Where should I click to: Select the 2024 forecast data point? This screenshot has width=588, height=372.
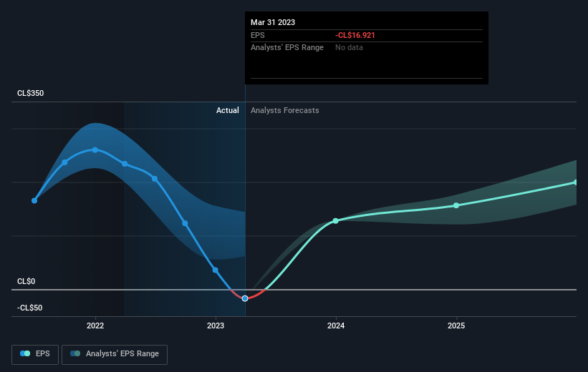336,221
